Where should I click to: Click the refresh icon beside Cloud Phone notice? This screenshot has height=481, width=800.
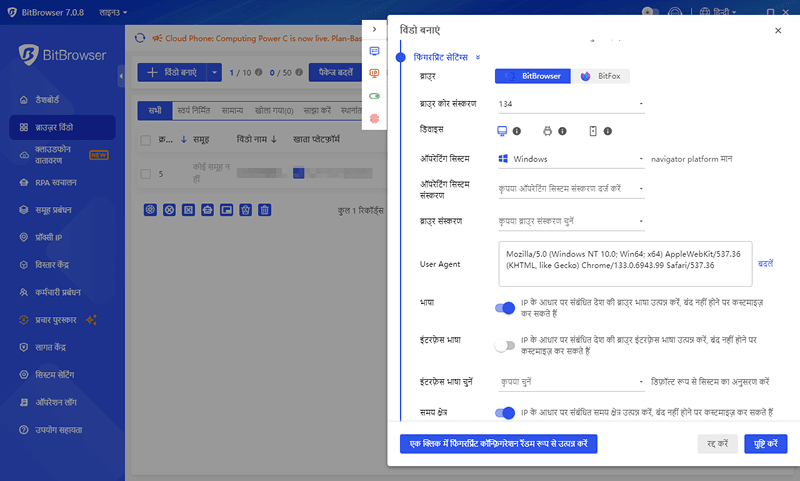tap(140, 39)
